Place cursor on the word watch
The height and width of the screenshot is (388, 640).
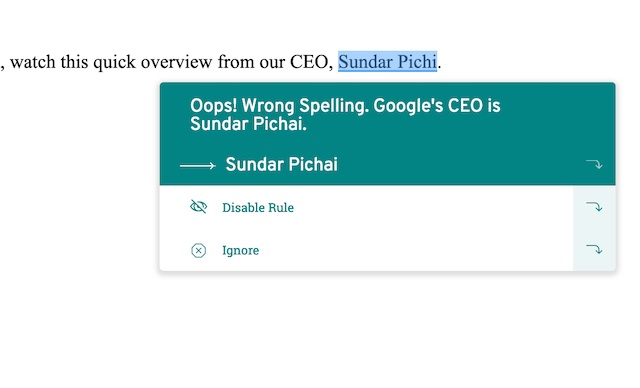[33, 62]
